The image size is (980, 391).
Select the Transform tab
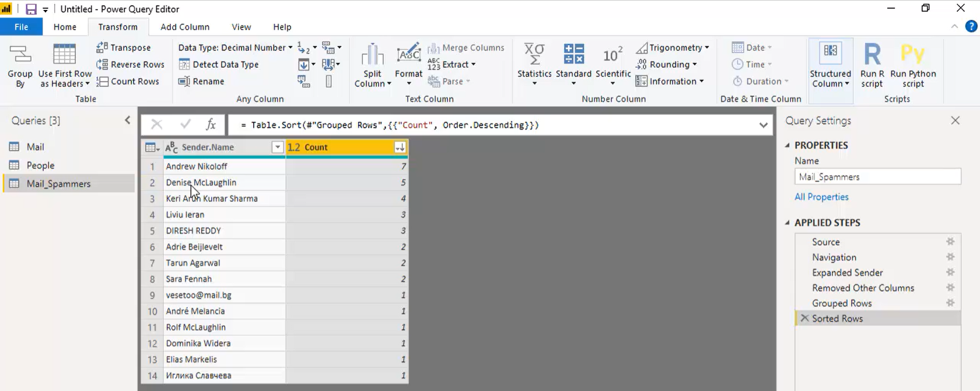[x=118, y=27]
